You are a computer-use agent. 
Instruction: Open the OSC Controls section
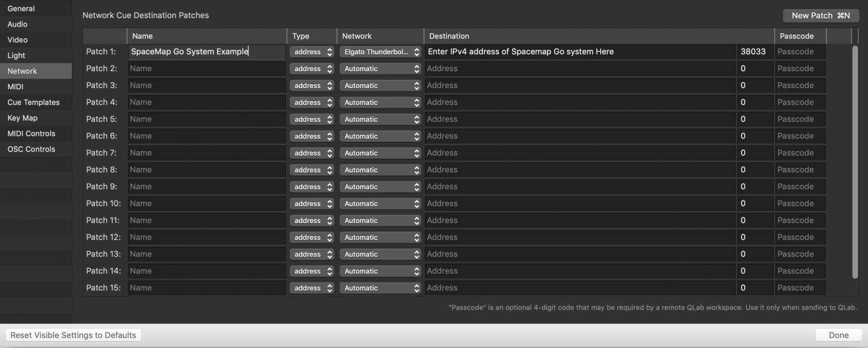[x=36, y=149]
